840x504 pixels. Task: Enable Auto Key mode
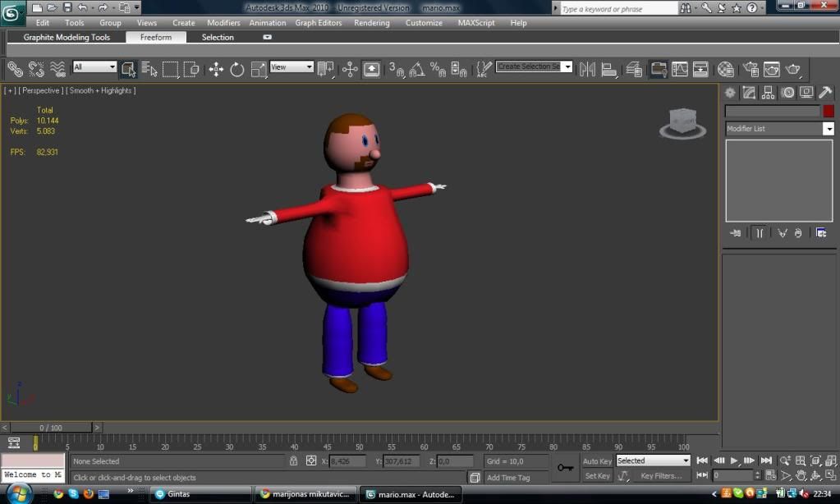(x=597, y=461)
